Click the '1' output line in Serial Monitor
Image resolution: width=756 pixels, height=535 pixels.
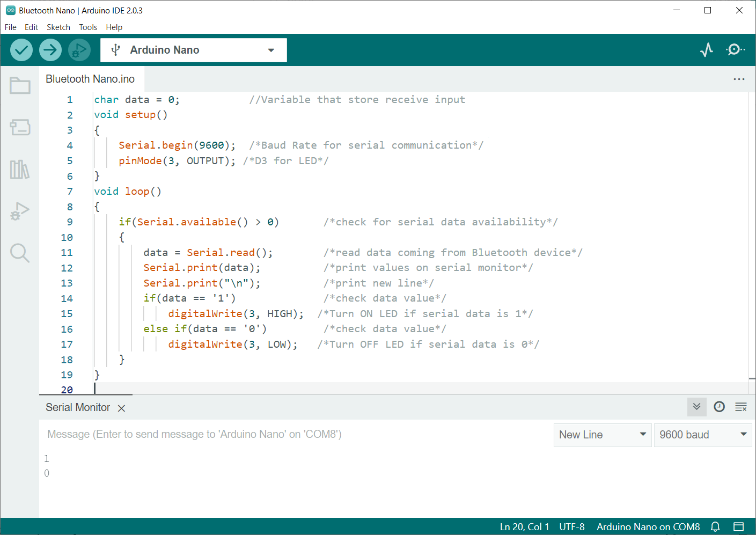pos(47,459)
